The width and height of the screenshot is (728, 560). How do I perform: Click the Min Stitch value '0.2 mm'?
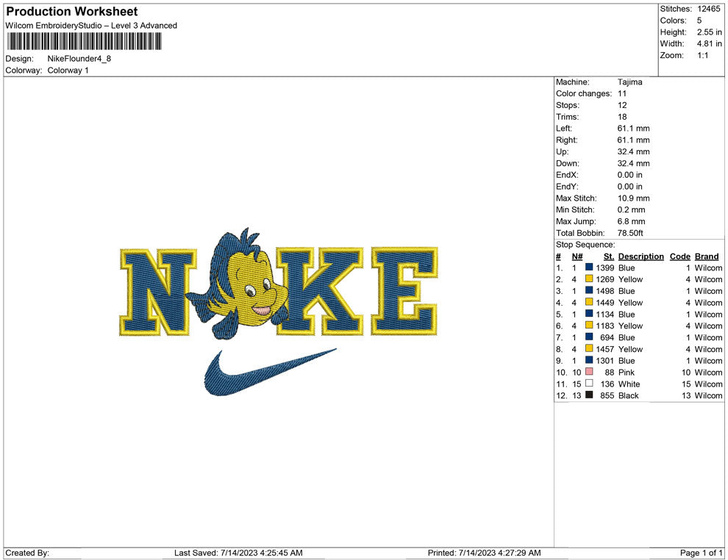tap(631, 209)
